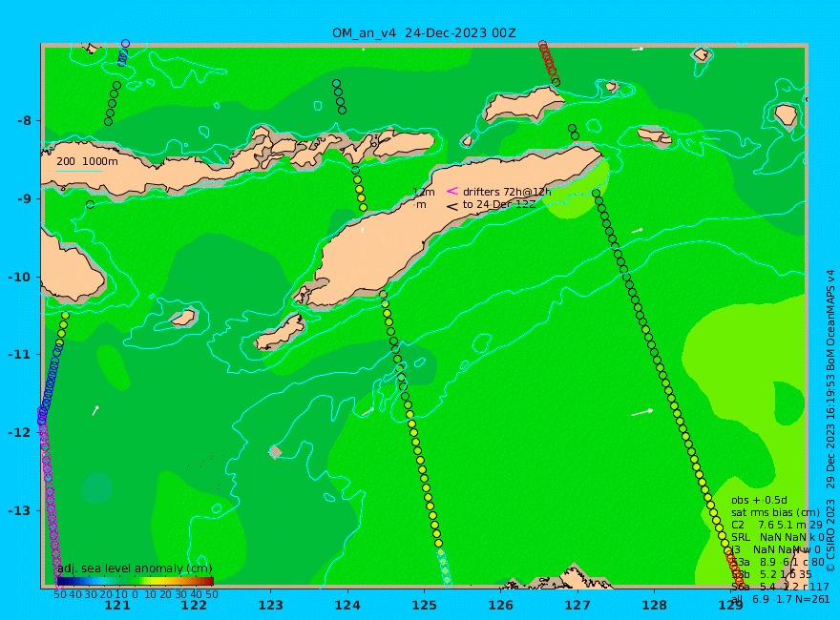Click the 123 longitude axis label

coord(270,606)
